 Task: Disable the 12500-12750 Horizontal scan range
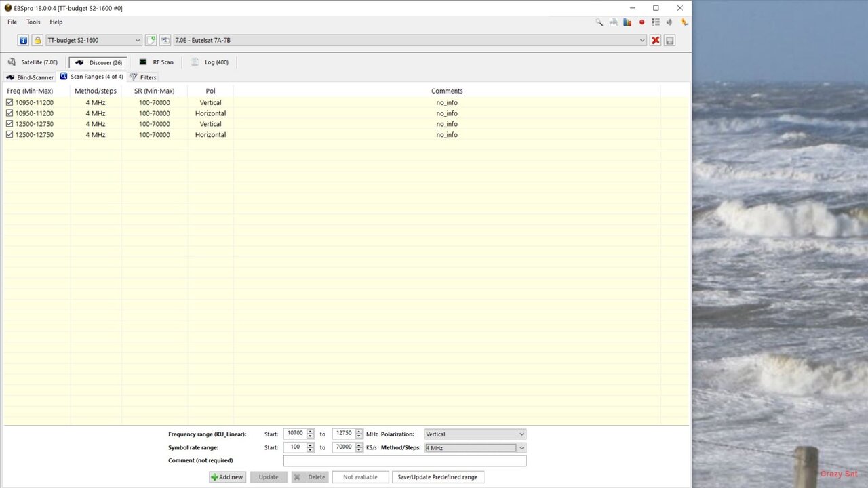coord(9,134)
